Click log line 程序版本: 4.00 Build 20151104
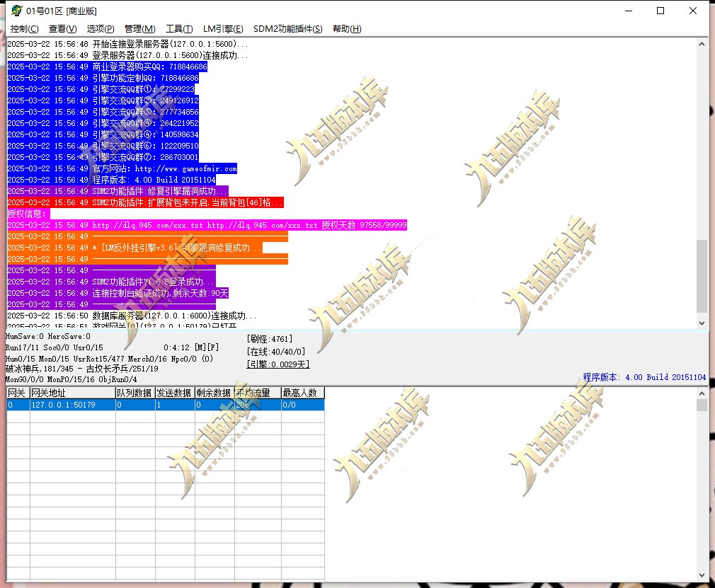The height and width of the screenshot is (588, 715). (111, 180)
